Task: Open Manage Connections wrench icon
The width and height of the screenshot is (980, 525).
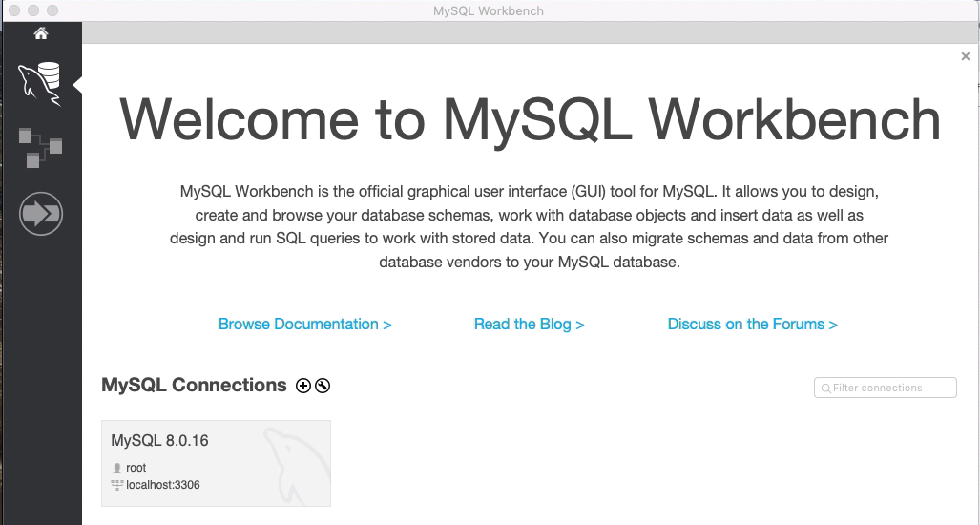Action: pos(323,386)
